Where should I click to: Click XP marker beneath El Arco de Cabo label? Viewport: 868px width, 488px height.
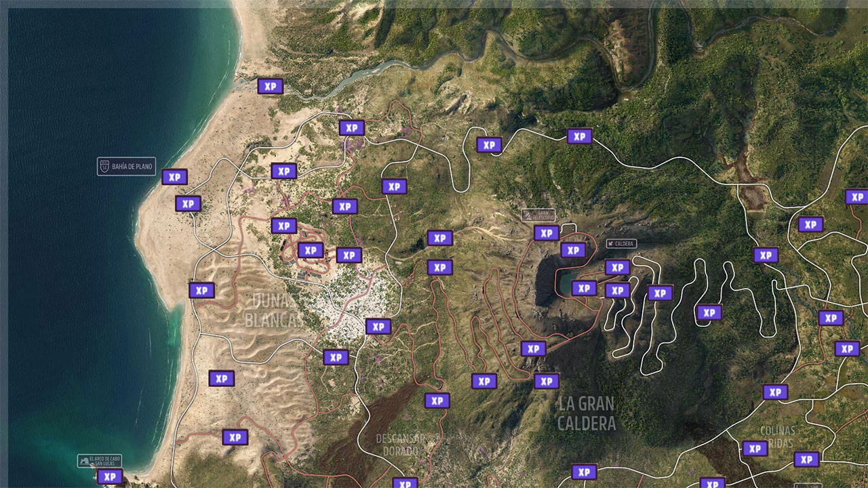tap(110, 476)
